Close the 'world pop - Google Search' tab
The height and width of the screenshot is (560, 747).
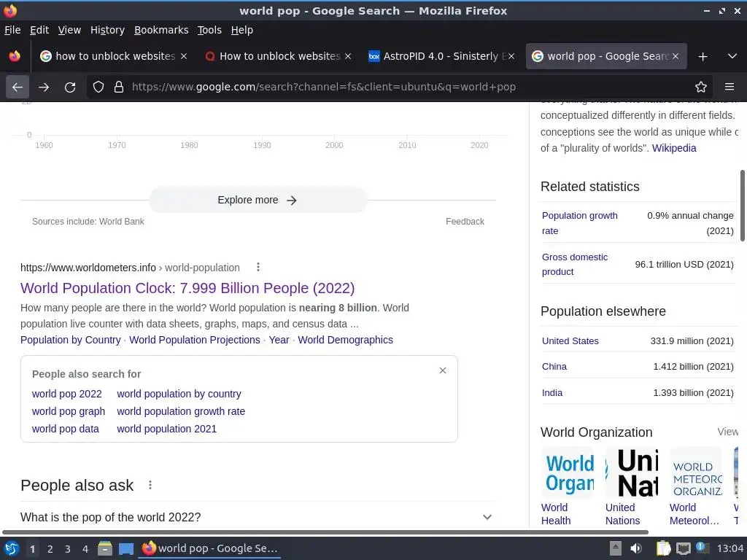coord(676,56)
